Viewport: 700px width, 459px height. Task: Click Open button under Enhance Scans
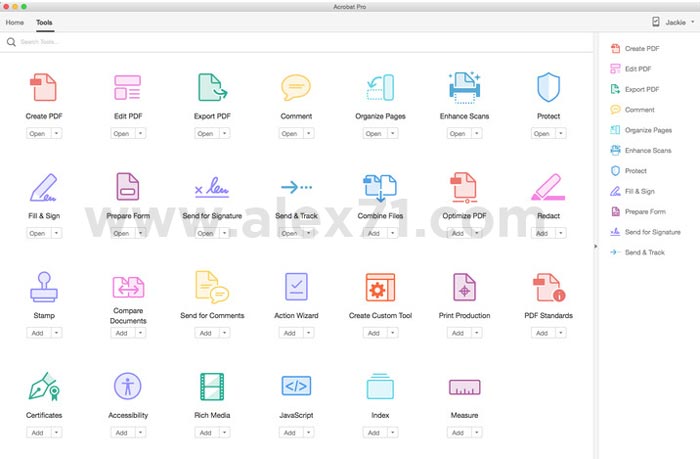(458, 133)
